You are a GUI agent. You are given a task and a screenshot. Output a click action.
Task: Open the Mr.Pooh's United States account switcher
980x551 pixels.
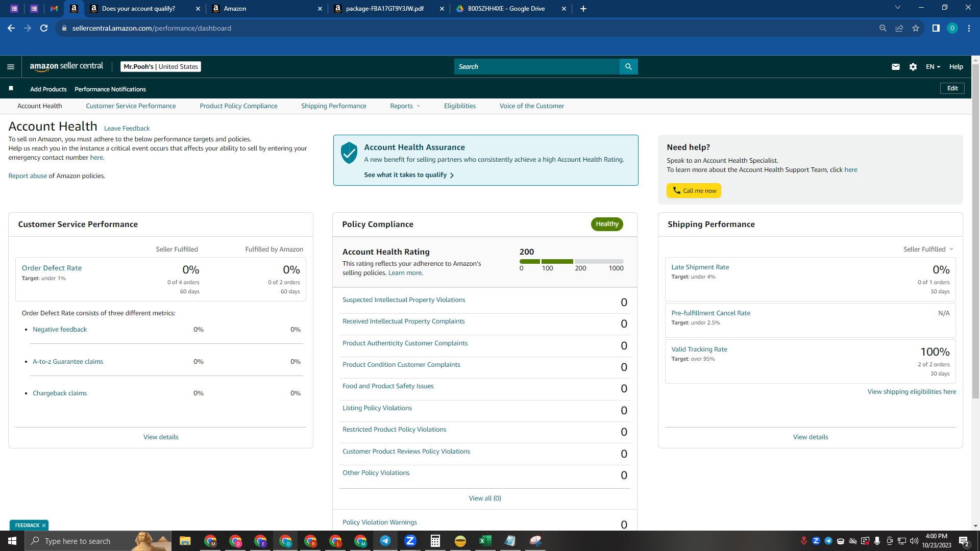pos(161,67)
